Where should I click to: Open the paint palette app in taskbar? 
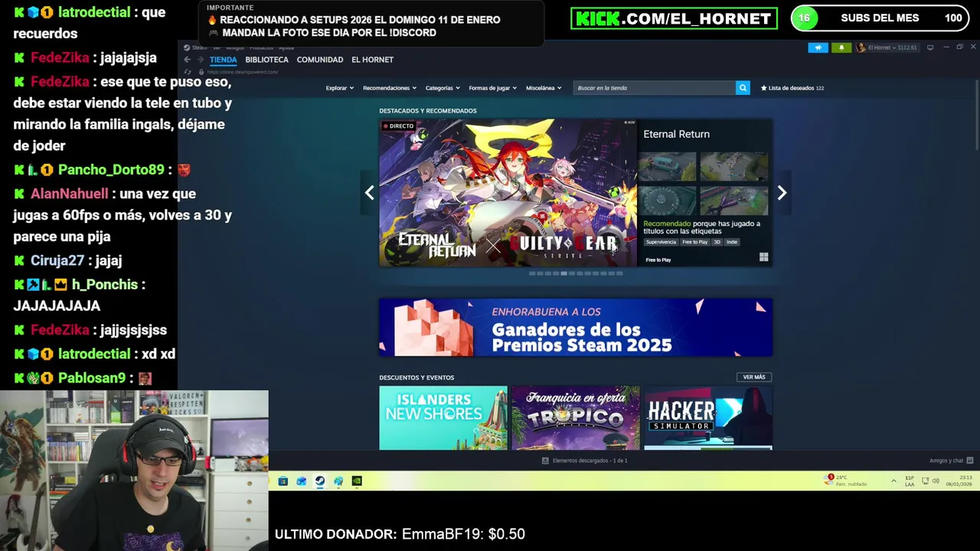click(x=338, y=481)
